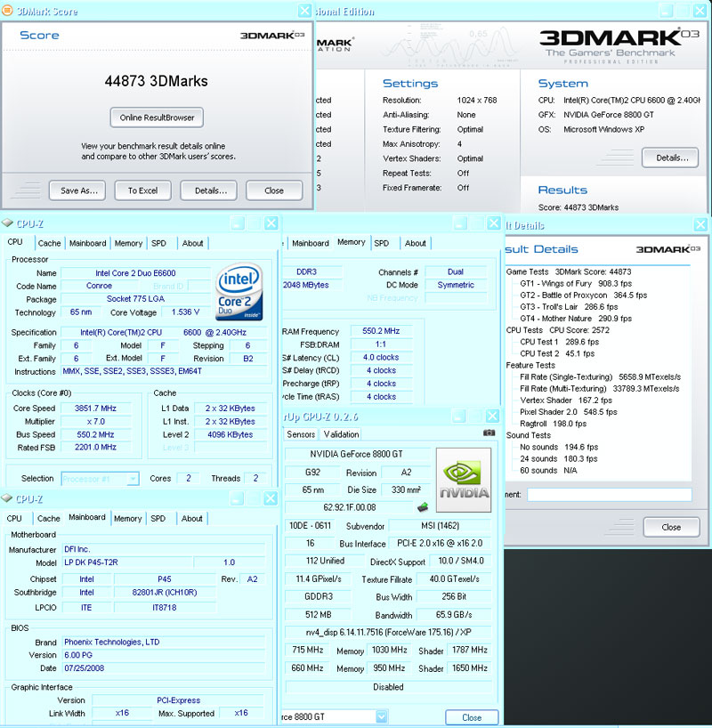Click the GPU-Z screenshot camera icon
The height and width of the screenshot is (728, 712).
tap(489, 433)
